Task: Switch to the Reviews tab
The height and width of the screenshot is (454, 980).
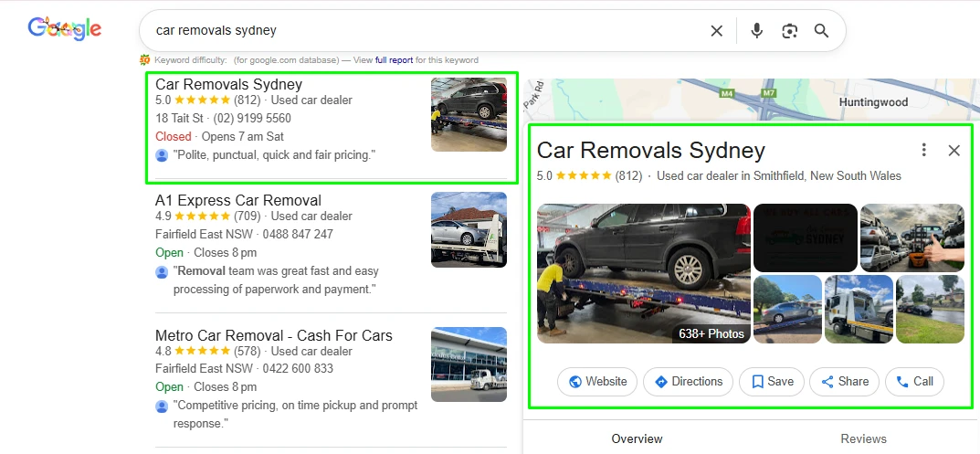Action: tap(863, 438)
